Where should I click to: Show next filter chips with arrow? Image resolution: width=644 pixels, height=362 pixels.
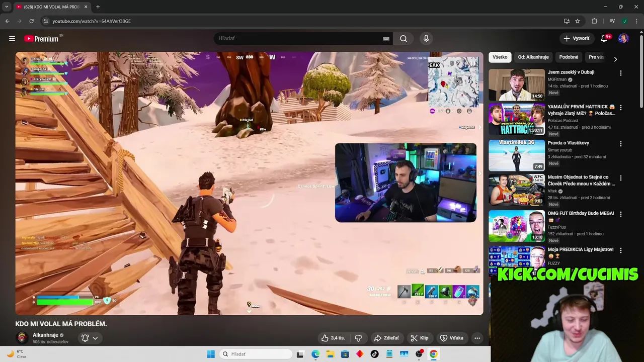tap(615, 59)
